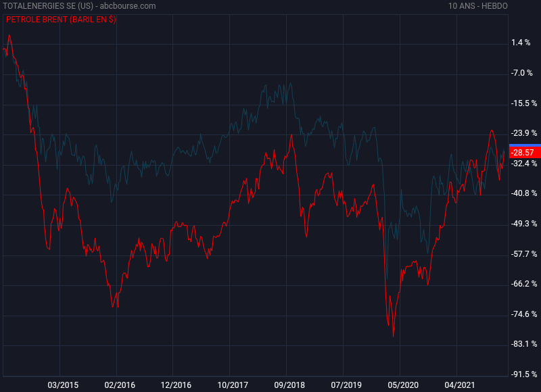Click the '05/2020' date label

403,385
